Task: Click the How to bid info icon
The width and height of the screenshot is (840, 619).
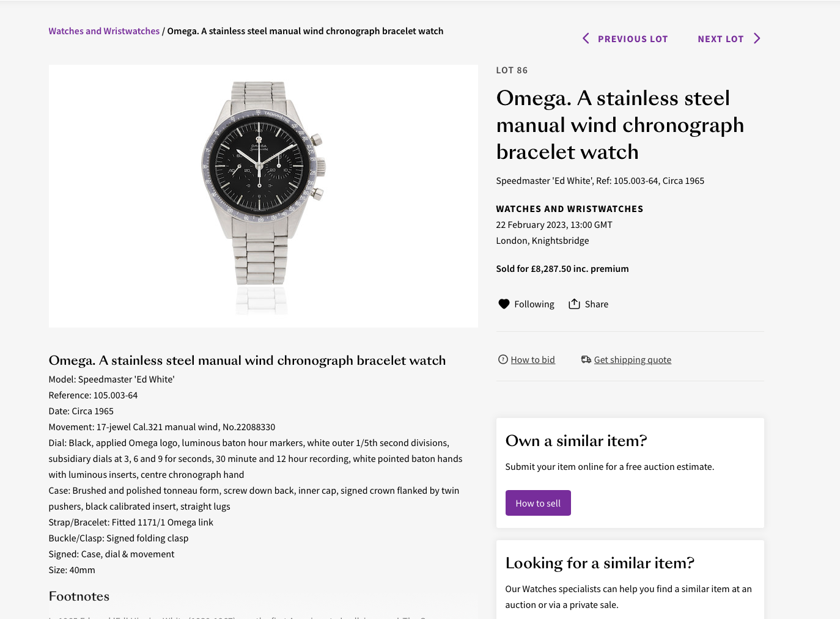Action: tap(503, 360)
